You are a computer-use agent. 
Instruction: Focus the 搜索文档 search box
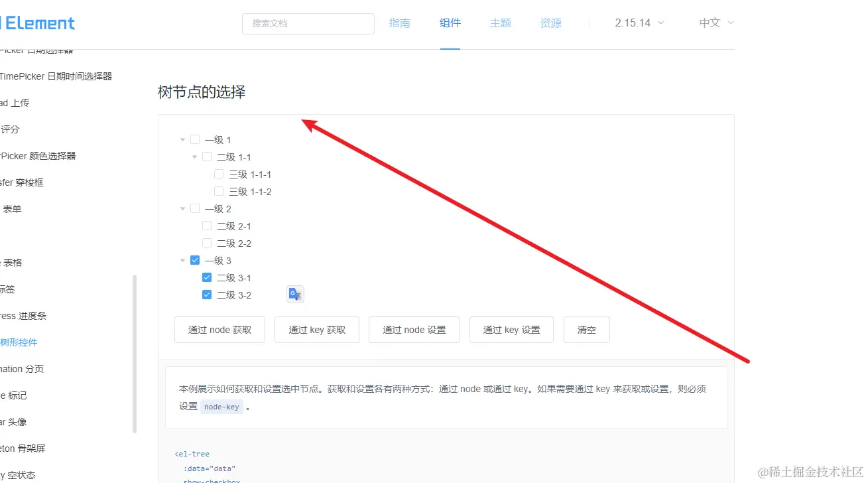[x=308, y=23]
